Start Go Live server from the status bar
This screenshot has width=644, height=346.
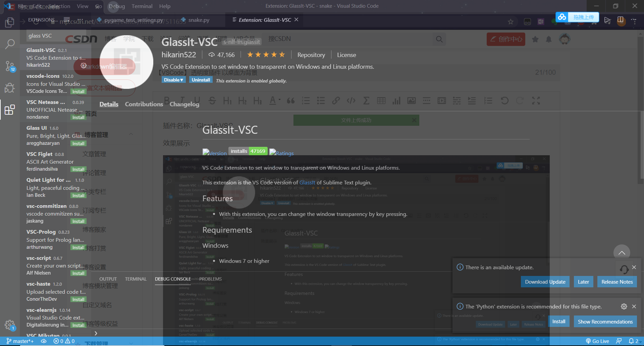pos(597,341)
